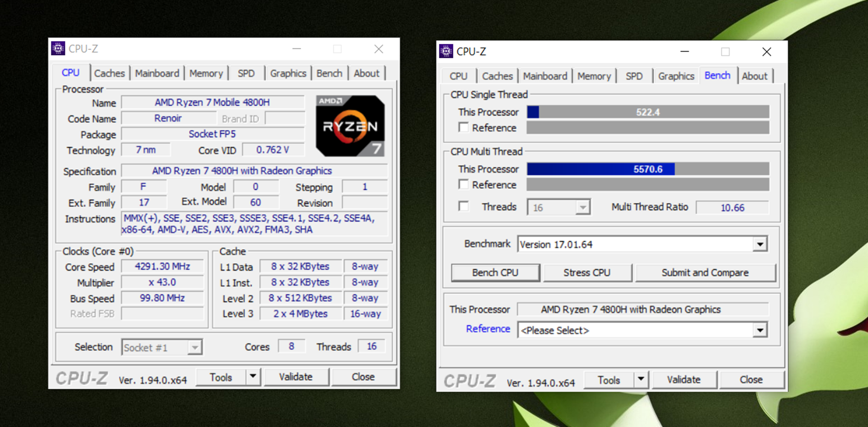Image resolution: width=868 pixels, height=427 pixels.
Task: Select the CPU tab in left window
Action: (71, 72)
